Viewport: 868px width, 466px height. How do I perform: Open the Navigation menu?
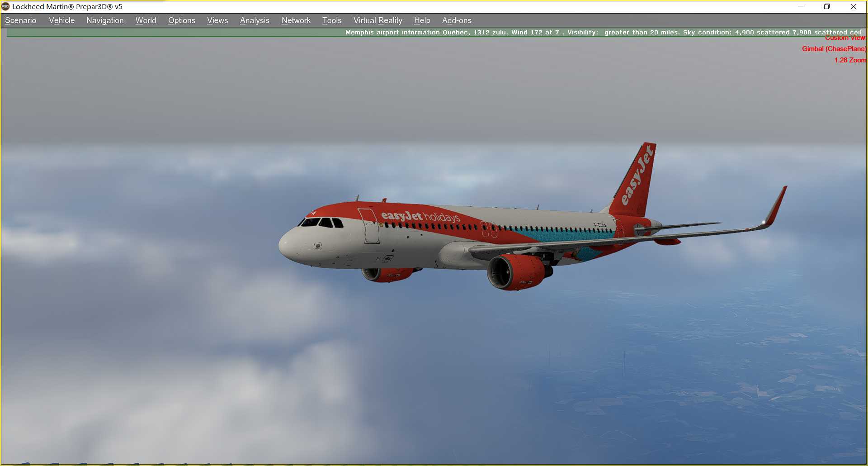[x=104, y=20]
